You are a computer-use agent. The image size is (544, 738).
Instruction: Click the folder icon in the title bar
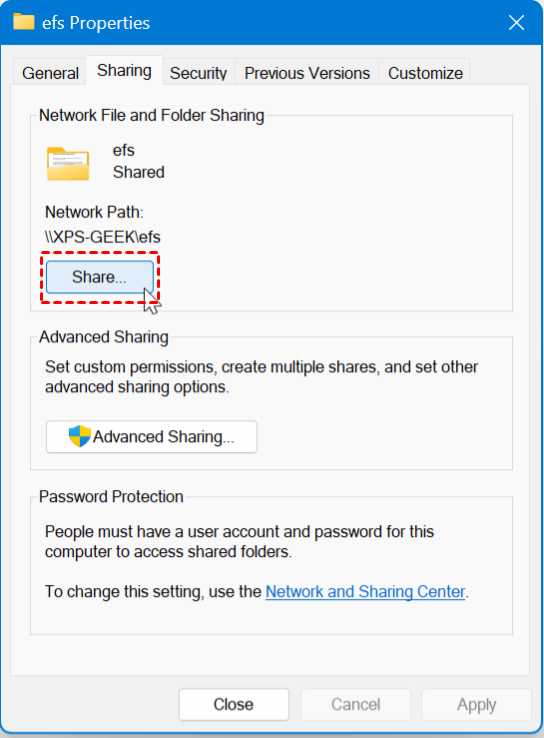coord(24,22)
